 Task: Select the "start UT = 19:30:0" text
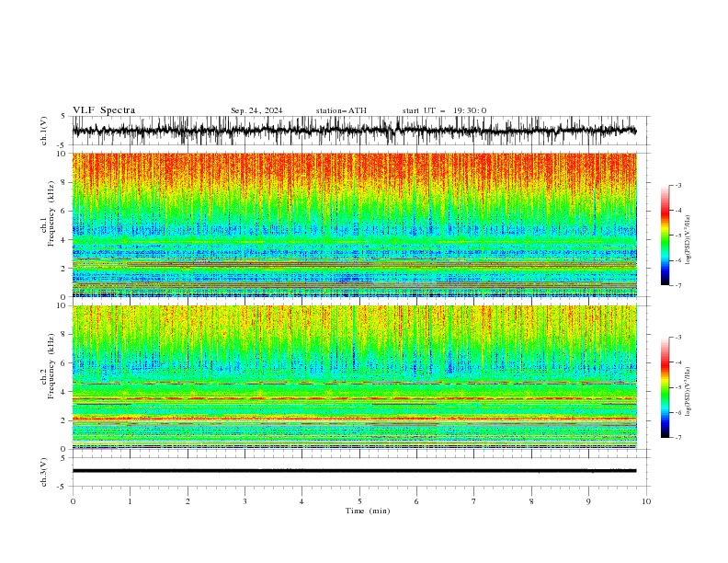pyautogui.click(x=444, y=110)
